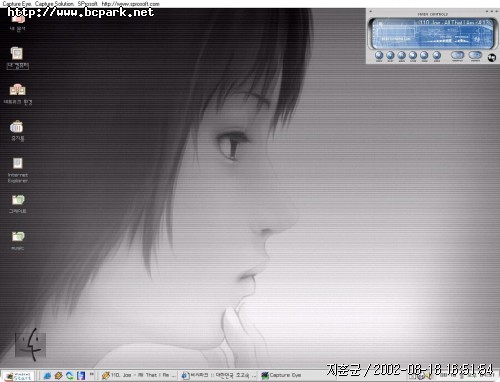Open the Start button on taskbar
Image resolution: width=500 pixels, height=382 pixels.
coord(19,376)
